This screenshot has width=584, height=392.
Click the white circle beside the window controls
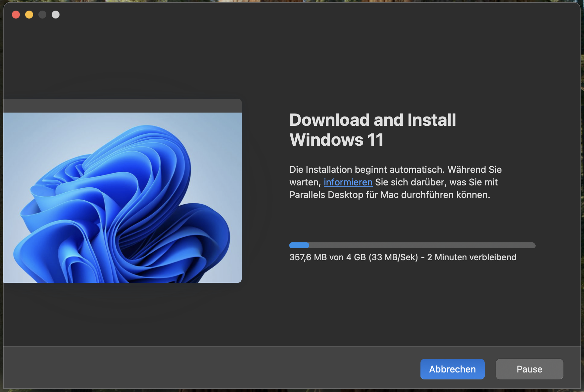click(56, 15)
